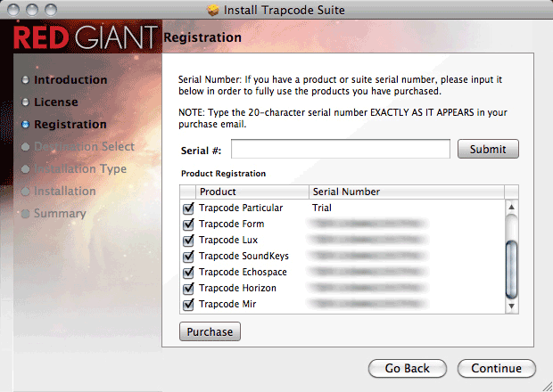Go Back to the previous step
The image size is (553, 392).
pos(408,368)
